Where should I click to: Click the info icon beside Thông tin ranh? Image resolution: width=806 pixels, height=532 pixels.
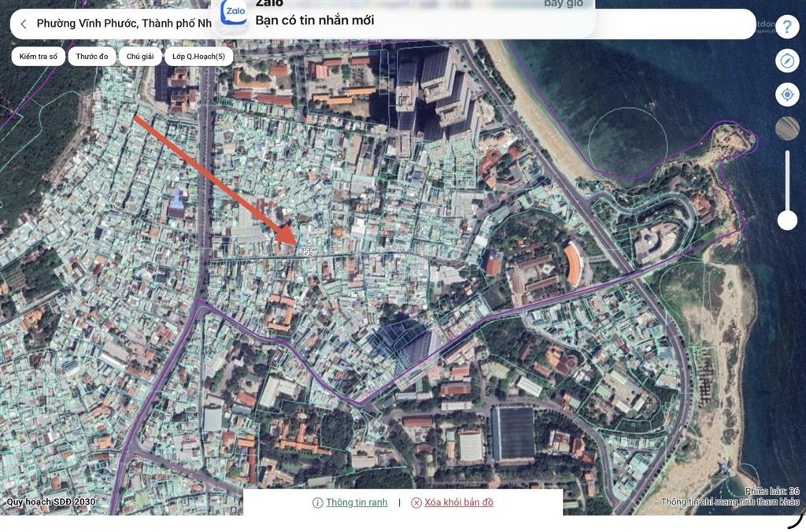pos(318,503)
